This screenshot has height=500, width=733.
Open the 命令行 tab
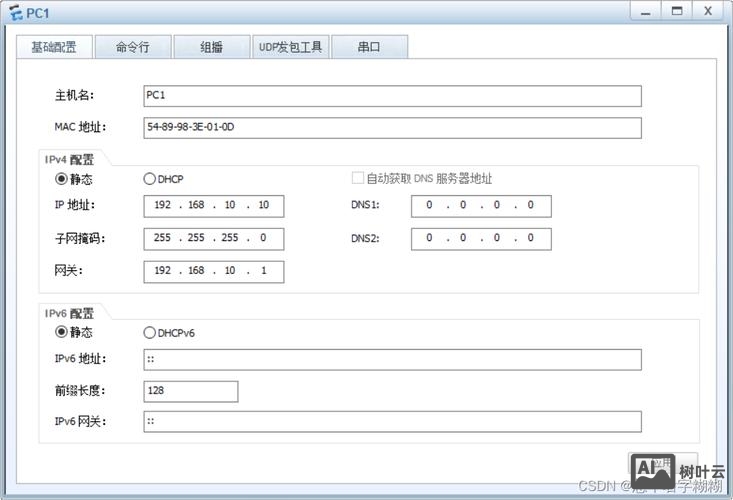[x=132, y=47]
